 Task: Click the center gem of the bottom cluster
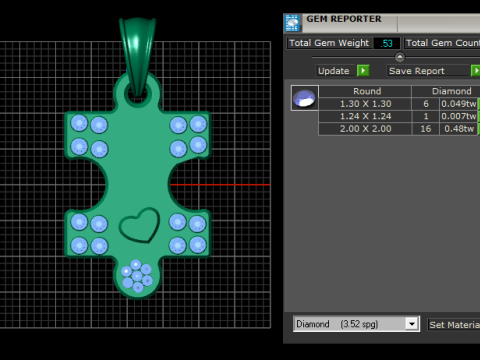coord(137,276)
